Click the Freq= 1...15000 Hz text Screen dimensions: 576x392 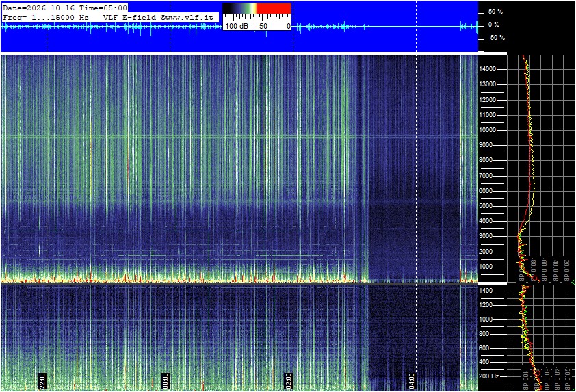pyautogui.click(x=46, y=17)
